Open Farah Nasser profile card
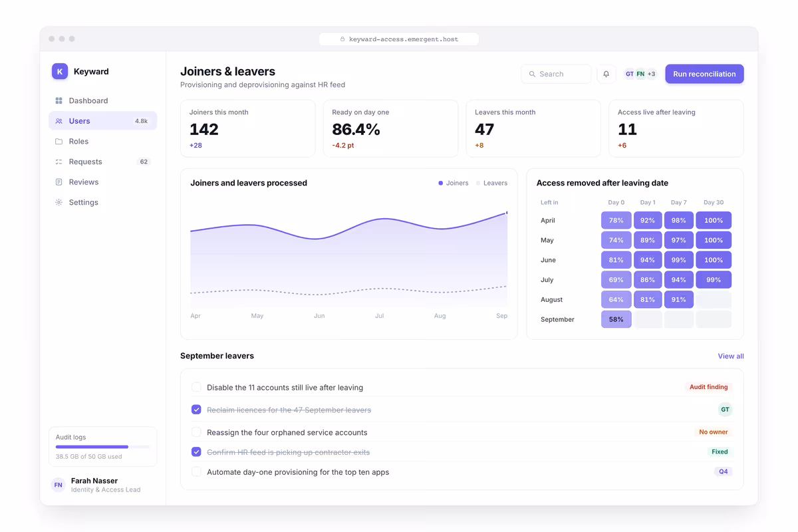 coord(103,485)
